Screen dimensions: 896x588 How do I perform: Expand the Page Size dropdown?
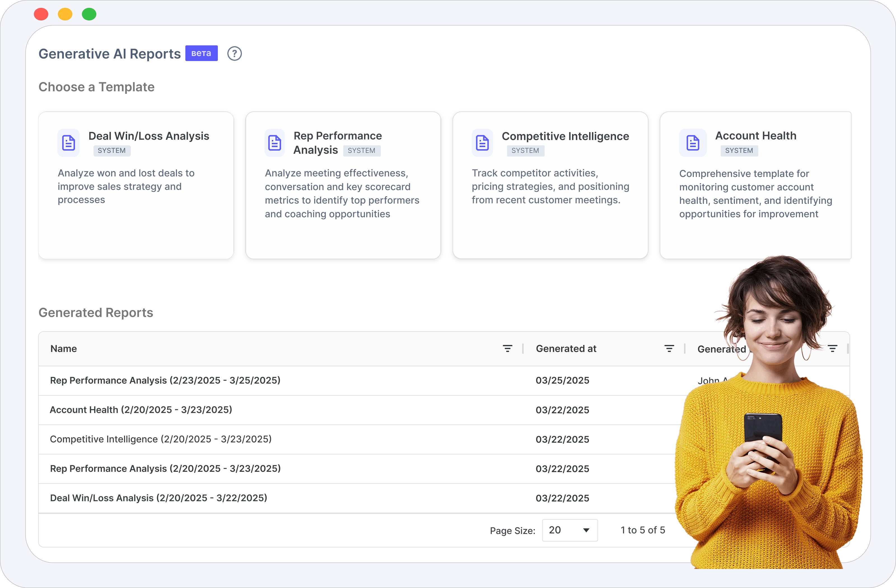[570, 530]
